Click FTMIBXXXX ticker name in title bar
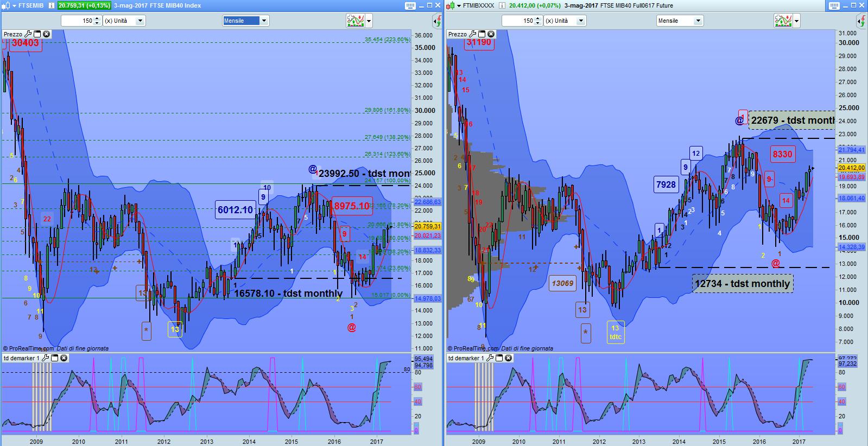Viewport: 868px width, 446px height. [478, 5]
